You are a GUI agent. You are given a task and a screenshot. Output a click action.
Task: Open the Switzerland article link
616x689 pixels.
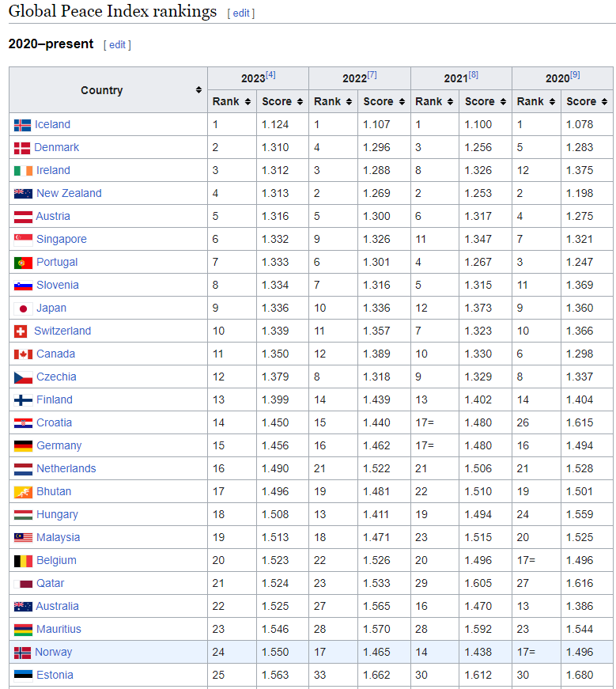click(62, 331)
